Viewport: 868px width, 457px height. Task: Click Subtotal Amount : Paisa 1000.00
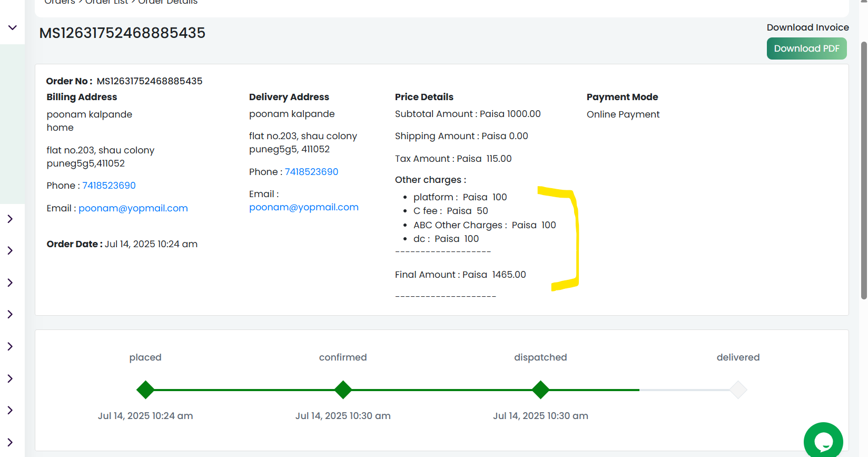coord(468,114)
